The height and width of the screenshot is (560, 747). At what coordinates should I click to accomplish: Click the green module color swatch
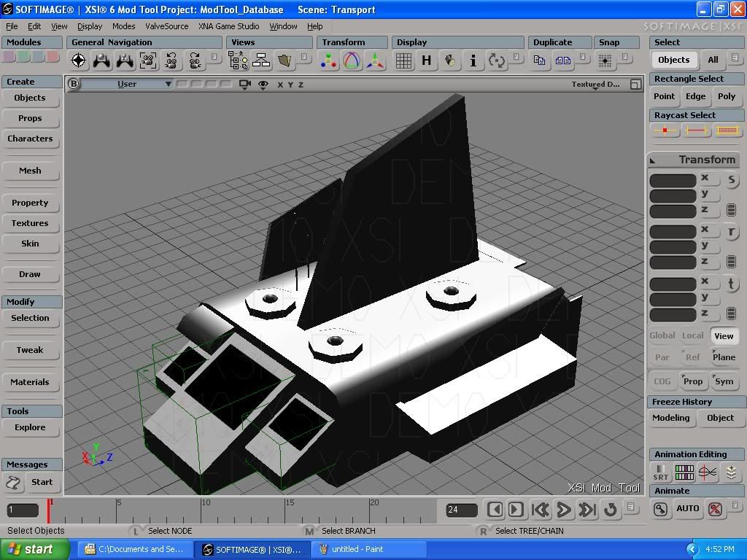coord(24,57)
